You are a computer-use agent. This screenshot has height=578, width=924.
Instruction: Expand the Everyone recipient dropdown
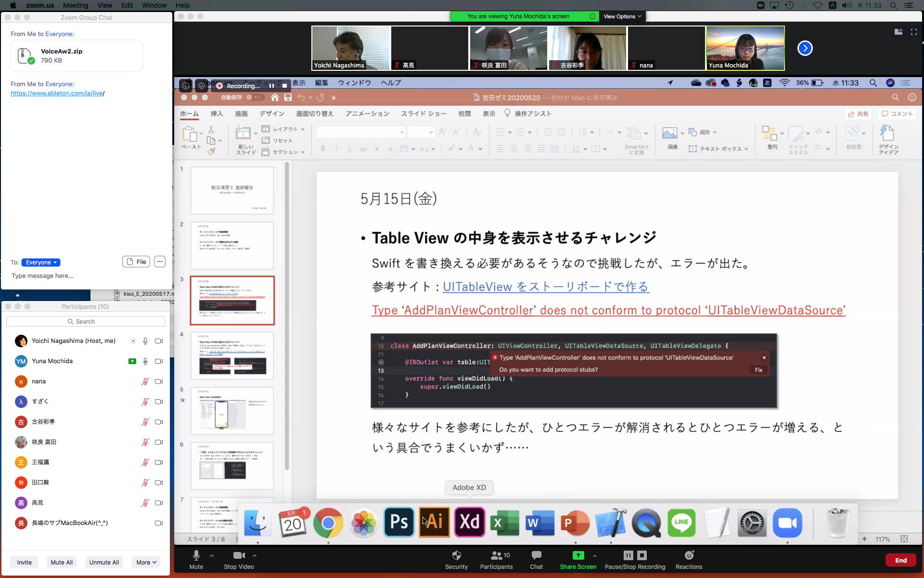pos(41,263)
